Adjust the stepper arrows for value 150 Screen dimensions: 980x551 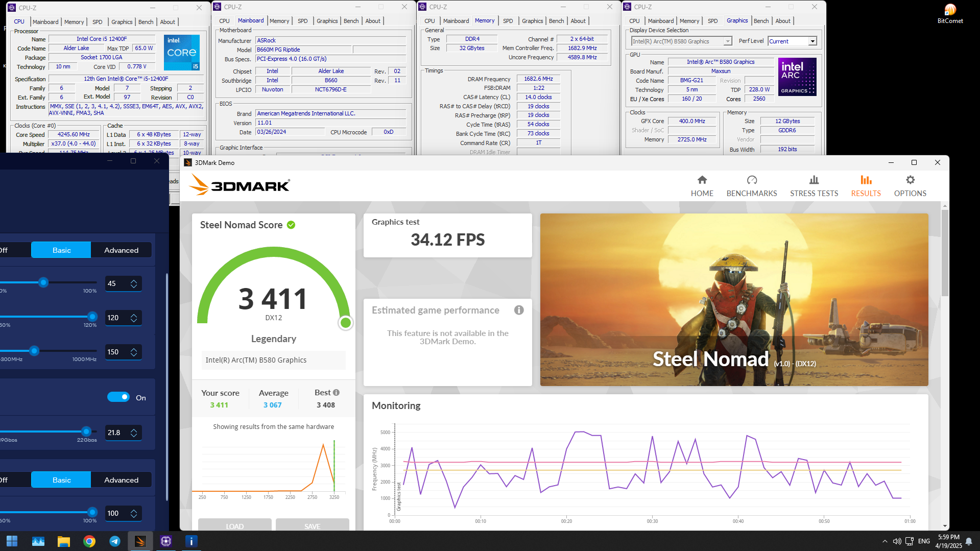click(x=134, y=352)
